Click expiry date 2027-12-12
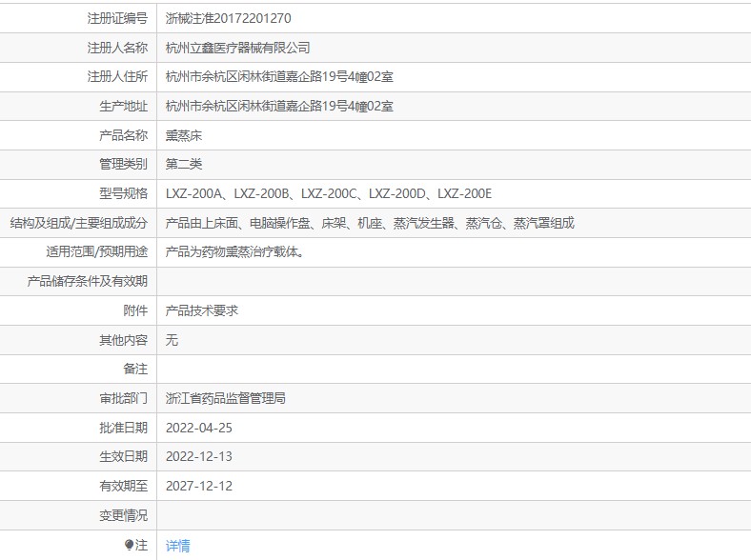The width and height of the screenshot is (751, 560). [199, 487]
